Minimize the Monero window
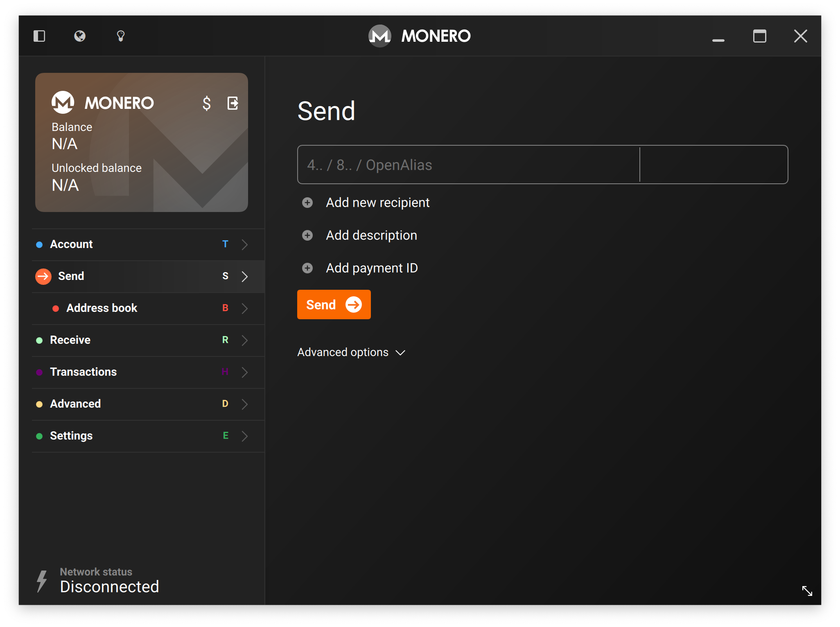The height and width of the screenshot is (627, 840). click(718, 40)
